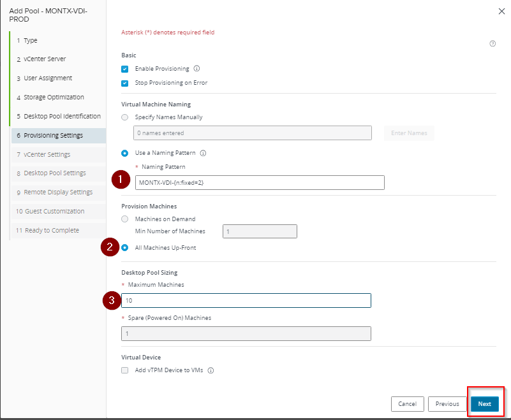Viewport: 511px width, 420px height.
Task: Choose Machines on Demand option
Action: [x=125, y=219]
